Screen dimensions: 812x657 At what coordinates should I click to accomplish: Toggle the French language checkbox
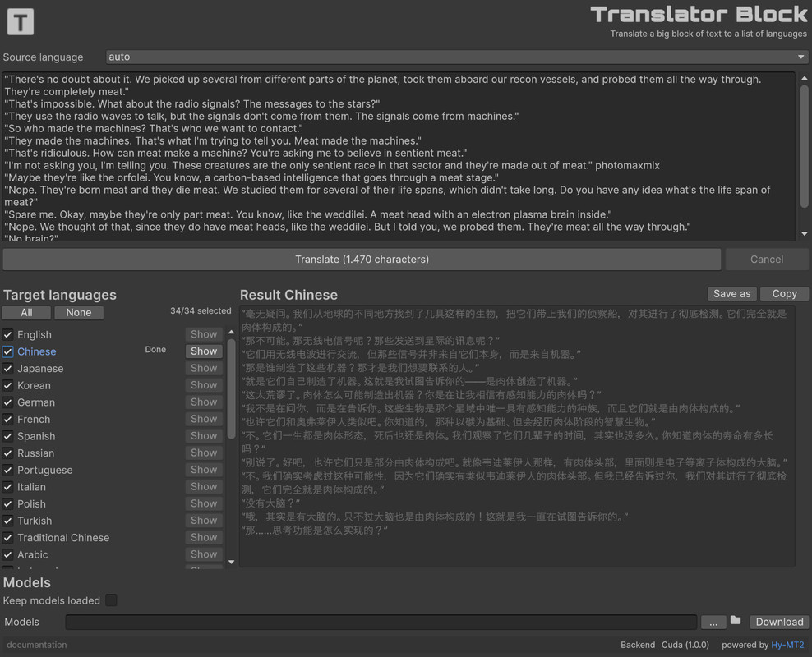(7, 420)
